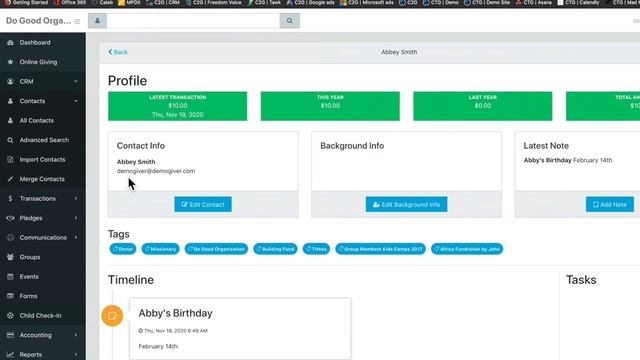Screen dimensions: 640x360
Task: Click the search magnifier button
Action: pyautogui.click(x=289, y=21)
